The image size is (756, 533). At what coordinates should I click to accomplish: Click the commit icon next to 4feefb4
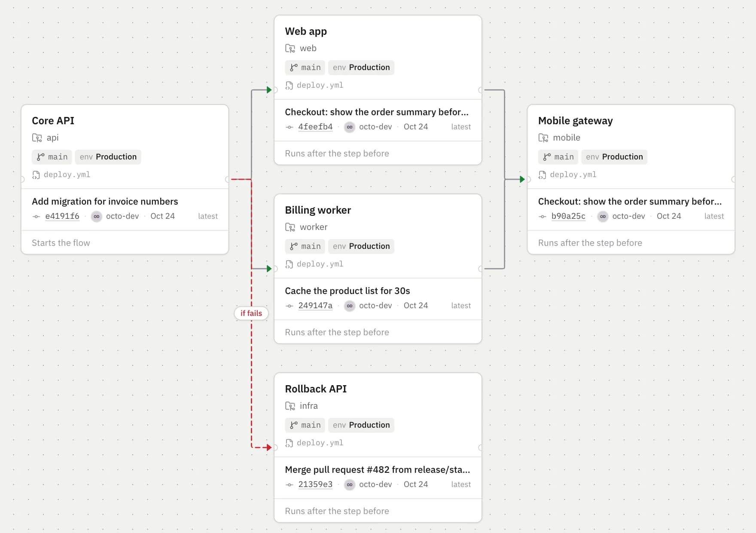[x=289, y=127]
